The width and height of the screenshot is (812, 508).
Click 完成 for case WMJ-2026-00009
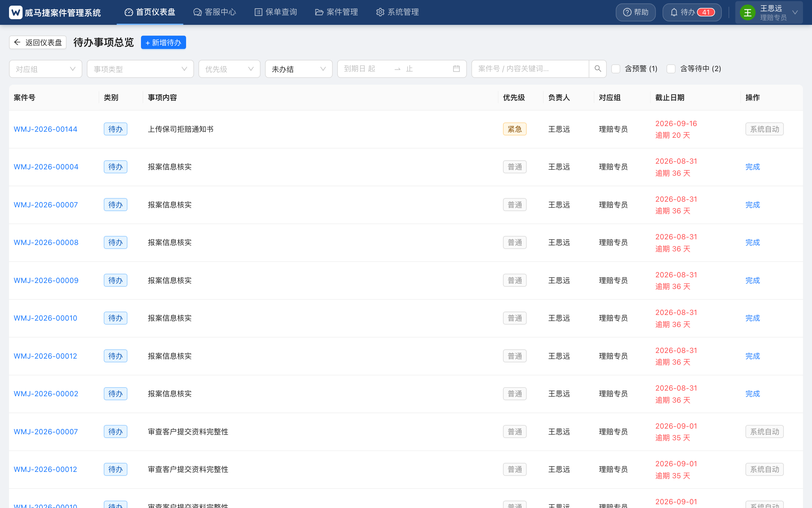(x=753, y=280)
